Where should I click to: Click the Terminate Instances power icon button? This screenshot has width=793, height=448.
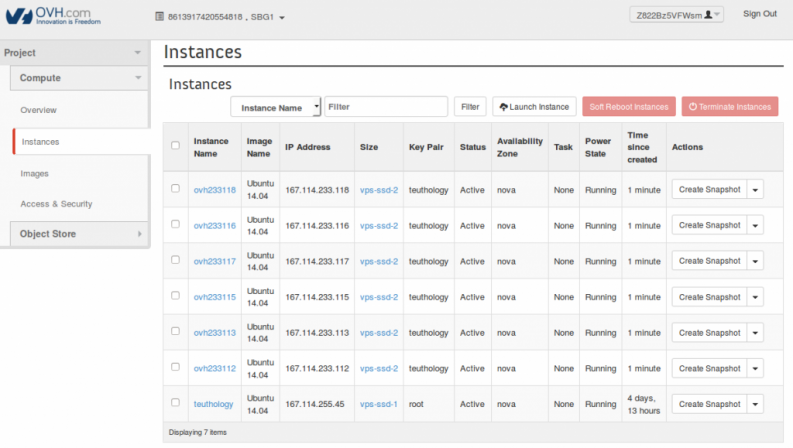[x=692, y=107]
